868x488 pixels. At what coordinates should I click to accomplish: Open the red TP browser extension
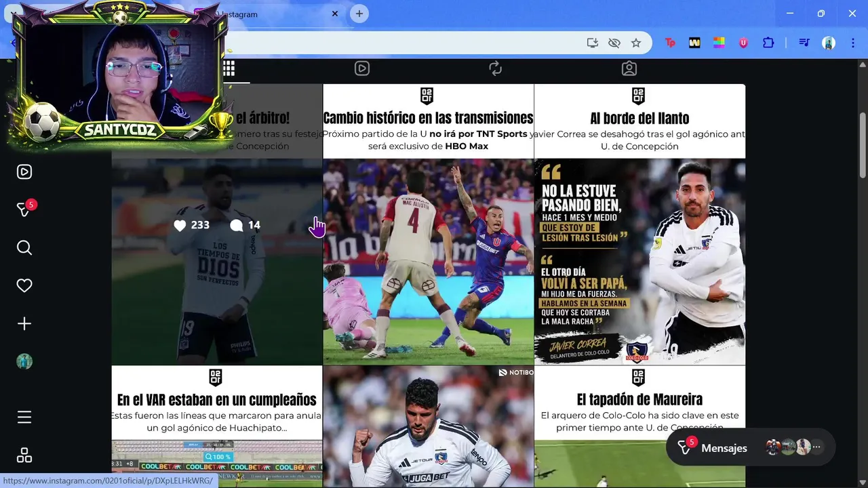[x=670, y=43]
